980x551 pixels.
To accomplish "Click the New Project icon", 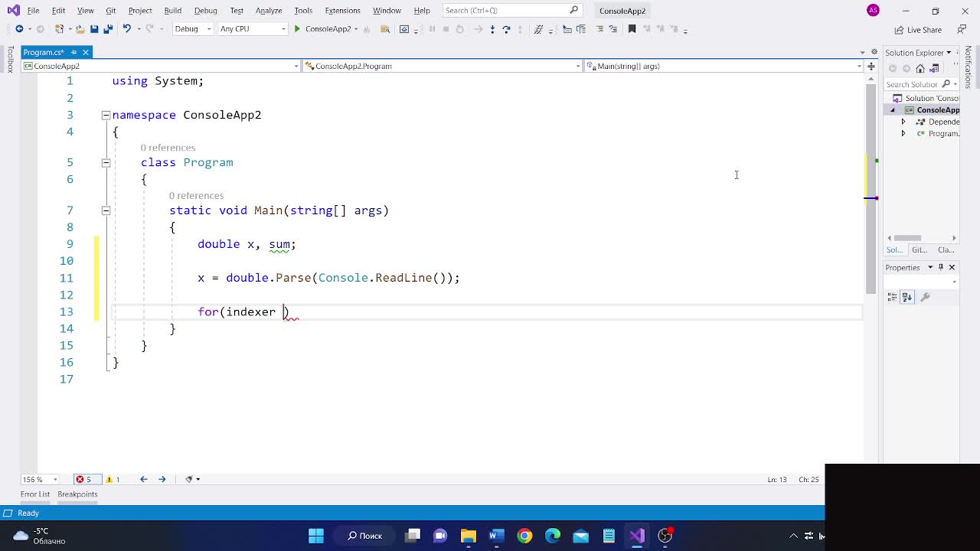I will [59, 29].
